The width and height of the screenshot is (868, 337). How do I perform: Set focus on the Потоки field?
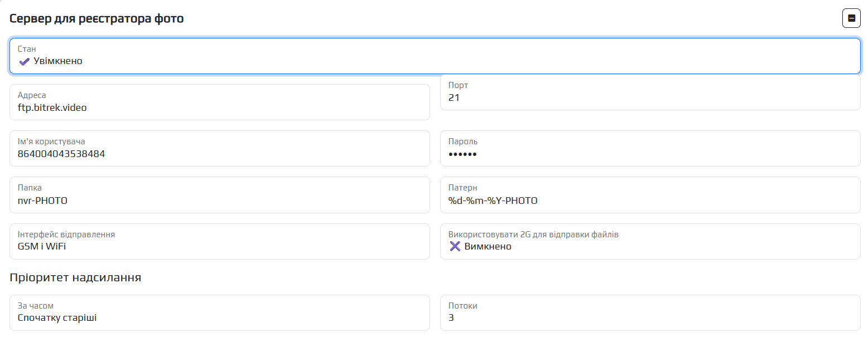pos(650,312)
